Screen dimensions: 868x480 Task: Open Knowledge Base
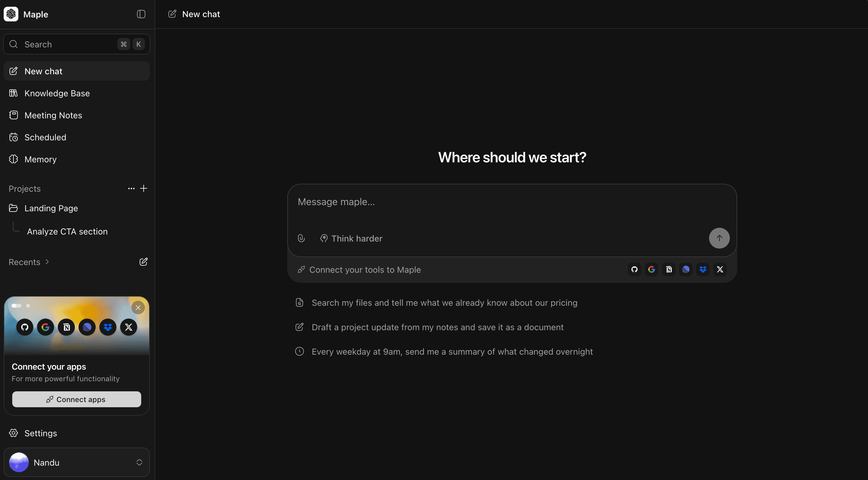pyautogui.click(x=76, y=93)
